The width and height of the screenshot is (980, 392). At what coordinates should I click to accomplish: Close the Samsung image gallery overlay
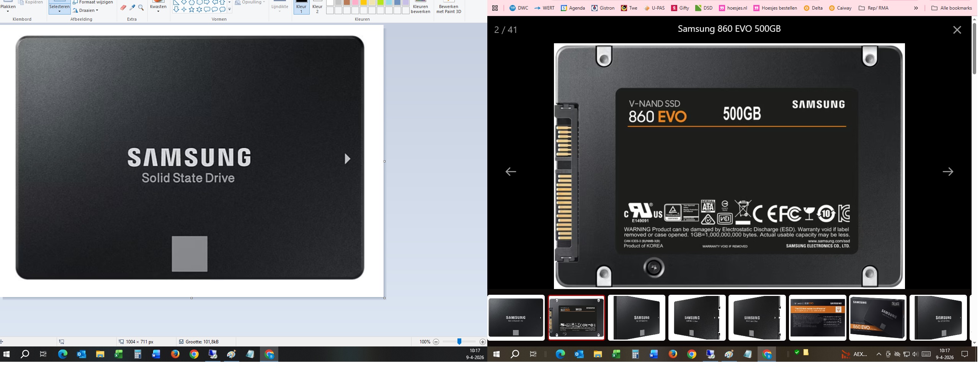(957, 30)
